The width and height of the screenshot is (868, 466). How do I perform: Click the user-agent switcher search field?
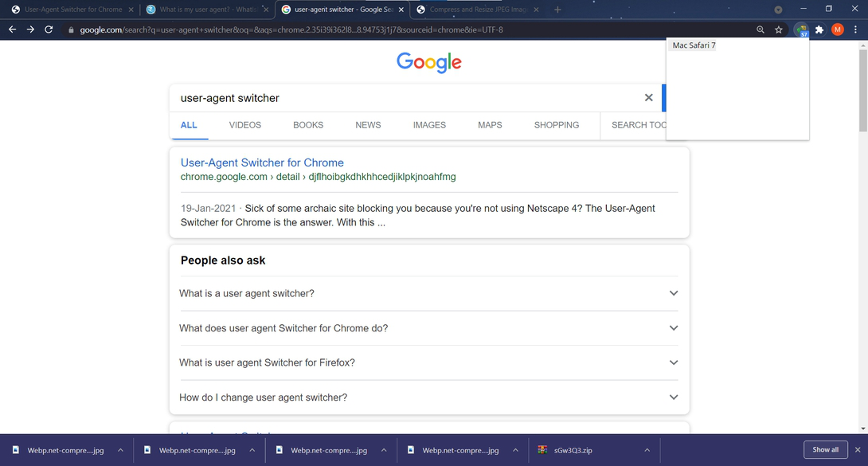tap(407, 98)
